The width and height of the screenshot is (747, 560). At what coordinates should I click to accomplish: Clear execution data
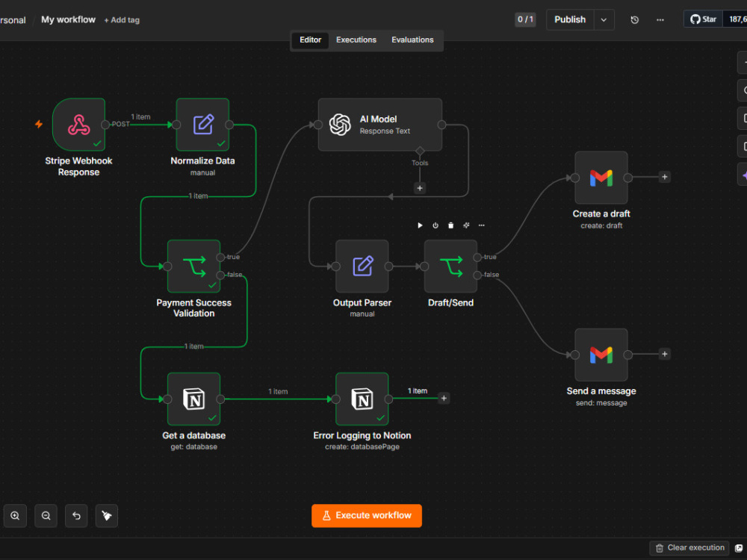689,547
